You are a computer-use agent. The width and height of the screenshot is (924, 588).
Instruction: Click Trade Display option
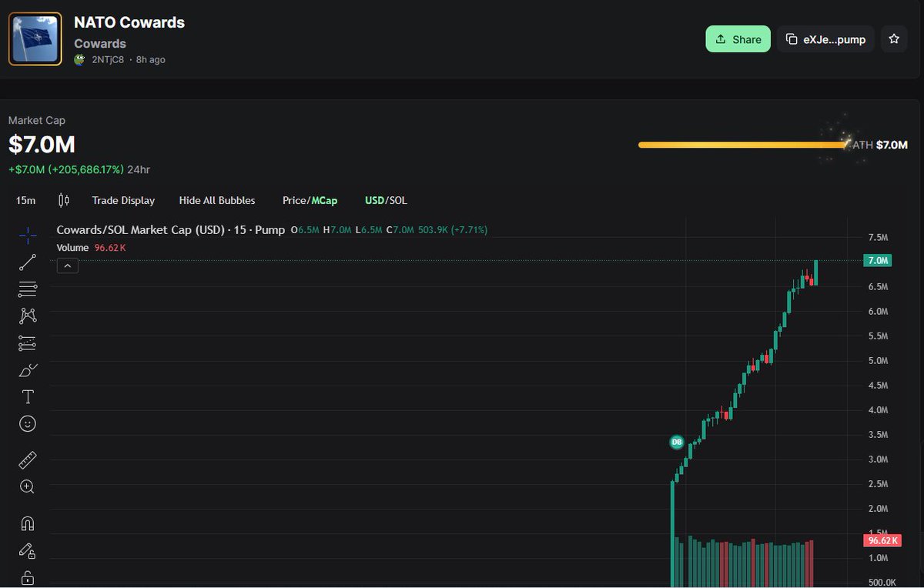click(x=123, y=200)
